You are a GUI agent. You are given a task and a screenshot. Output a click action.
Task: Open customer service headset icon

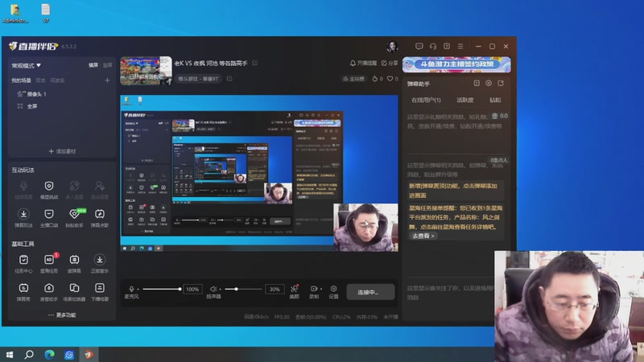click(433, 47)
